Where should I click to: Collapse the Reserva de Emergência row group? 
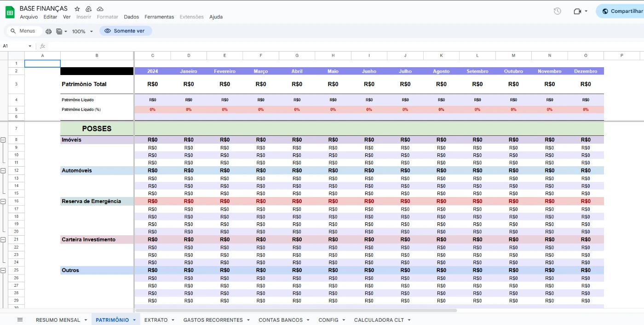[x=3, y=202]
